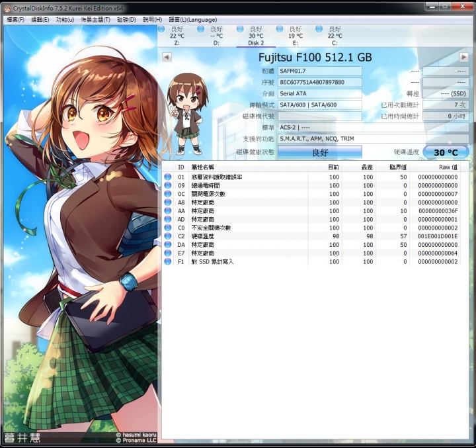The width and height of the screenshot is (476, 448).
Task: Click the status orb for attribute AA
Action: click(167, 210)
